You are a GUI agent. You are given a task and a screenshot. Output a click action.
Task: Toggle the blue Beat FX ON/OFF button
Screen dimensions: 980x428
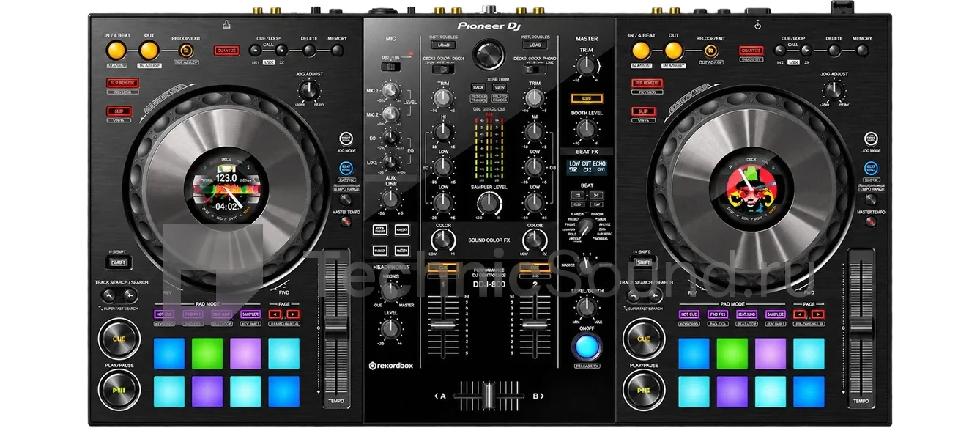pyautogui.click(x=587, y=347)
